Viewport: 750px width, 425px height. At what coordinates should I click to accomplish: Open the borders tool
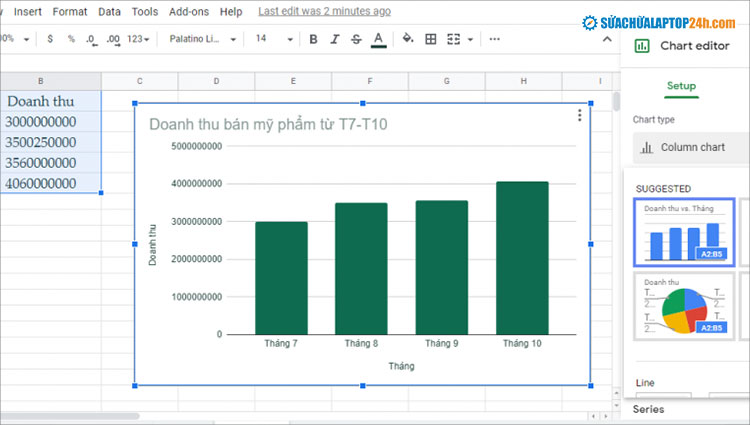[431, 39]
